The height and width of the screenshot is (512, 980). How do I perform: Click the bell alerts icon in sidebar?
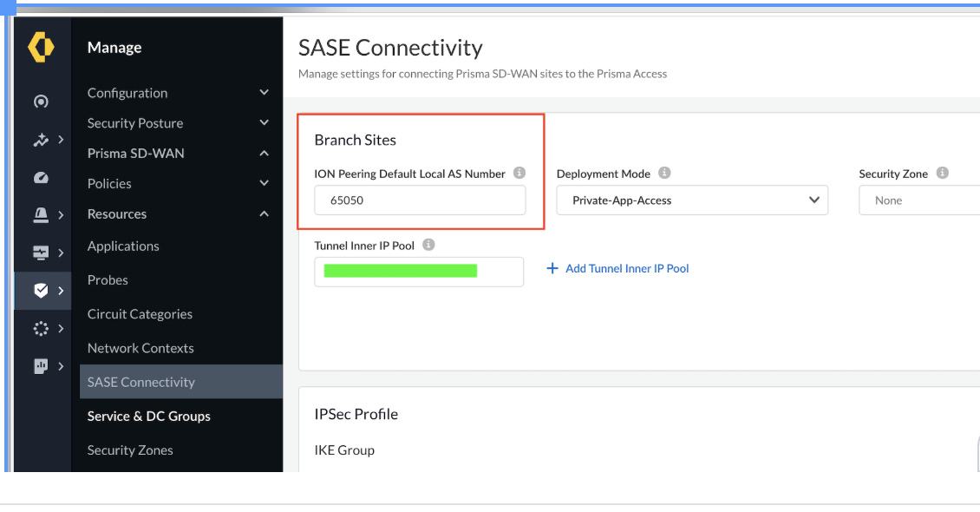click(41, 214)
